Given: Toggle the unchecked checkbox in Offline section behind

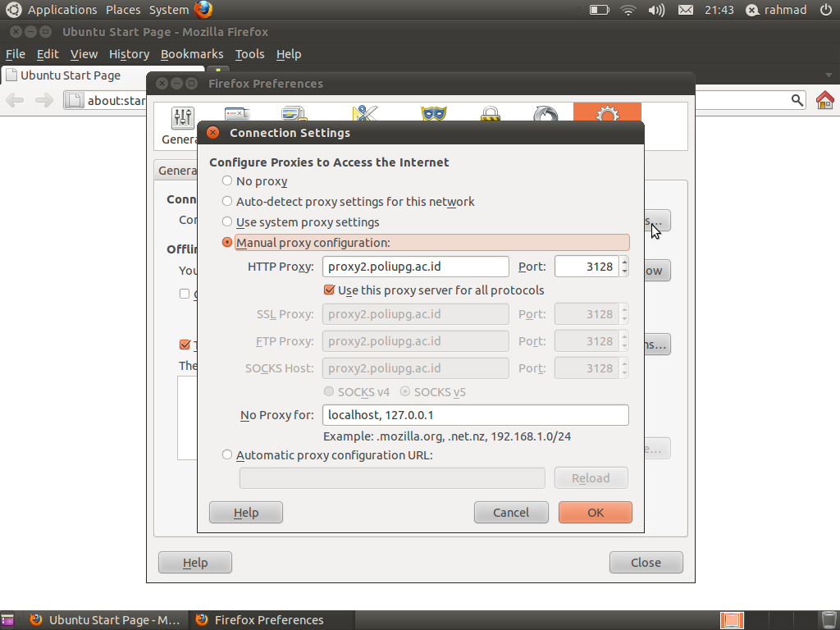Looking at the screenshot, I should 185,294.
